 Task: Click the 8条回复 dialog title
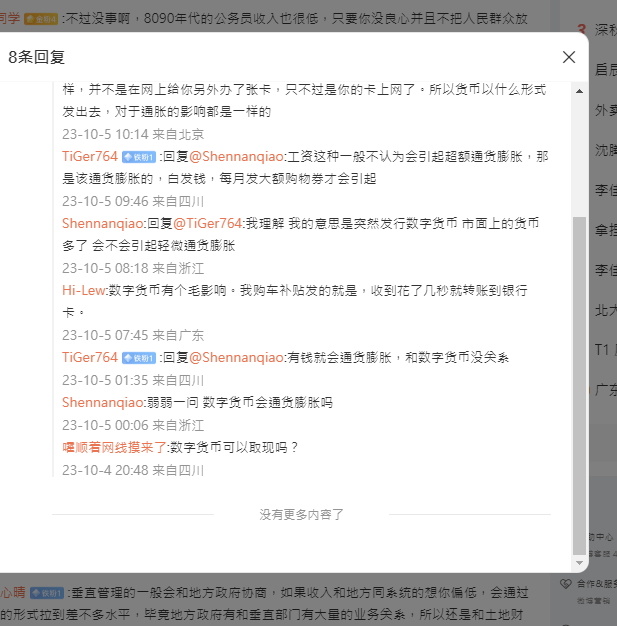pos(36,57)
